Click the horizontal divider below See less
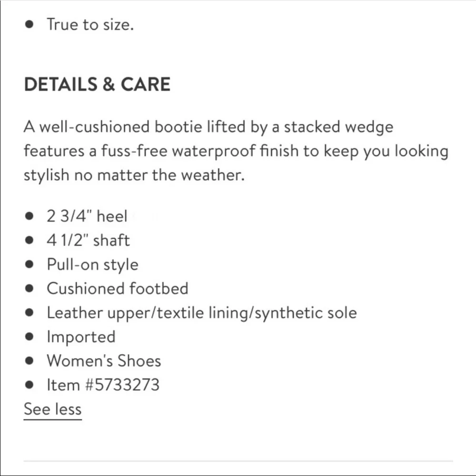The width and height of the screenshot is (476, 476). tap(238, 461)
